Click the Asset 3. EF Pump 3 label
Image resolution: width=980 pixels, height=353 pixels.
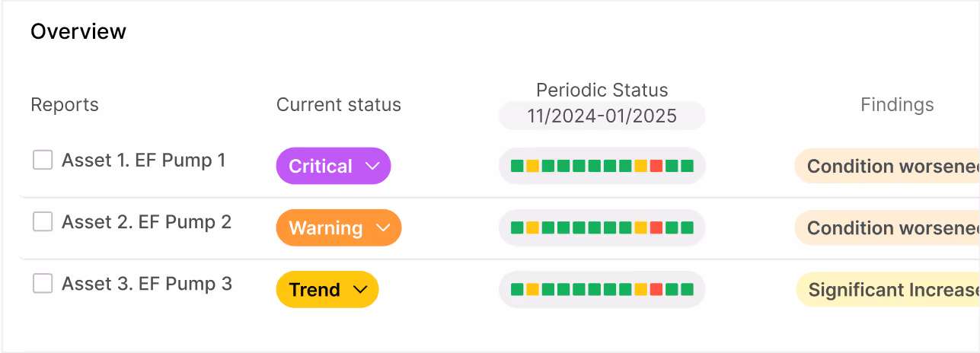147,284
